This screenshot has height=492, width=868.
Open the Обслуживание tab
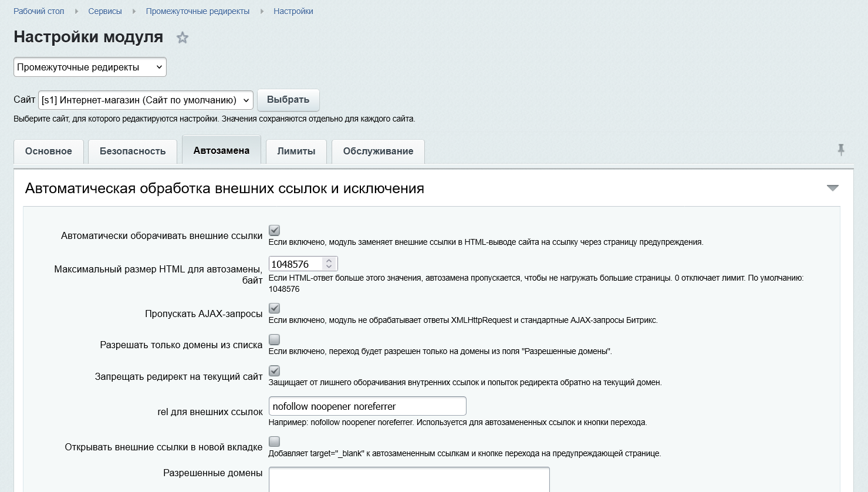378,151
